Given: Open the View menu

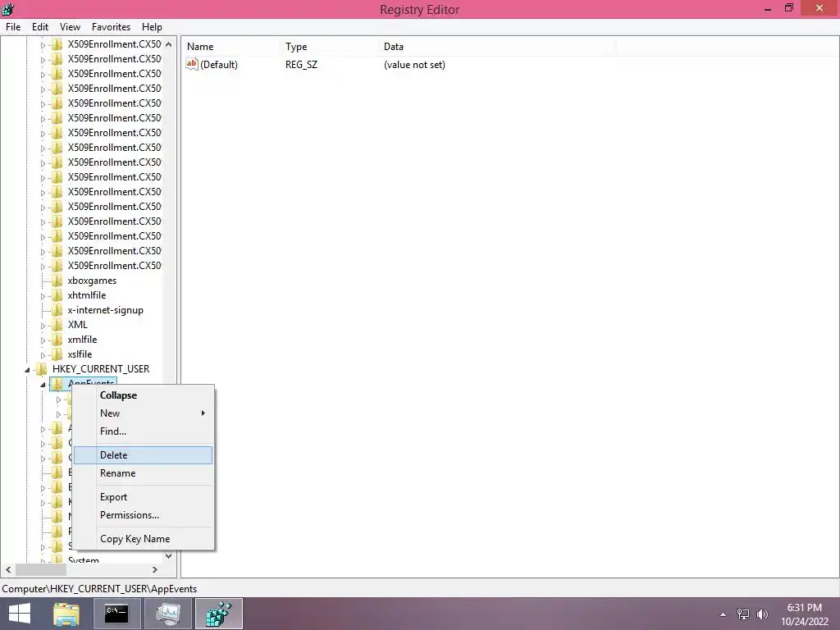Looking at the screenshot, I should (x=70, y=27).
